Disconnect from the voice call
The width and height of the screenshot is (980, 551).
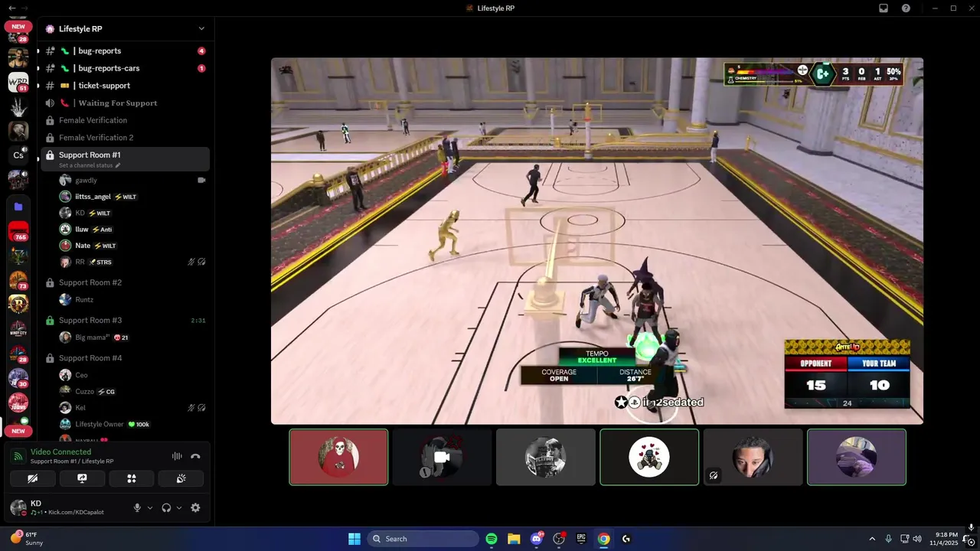[195, 456]
